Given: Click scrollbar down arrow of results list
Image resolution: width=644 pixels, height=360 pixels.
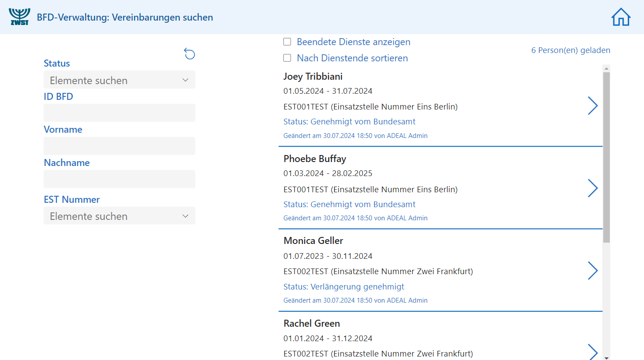Looking at the screenshot, I should 606,358.
